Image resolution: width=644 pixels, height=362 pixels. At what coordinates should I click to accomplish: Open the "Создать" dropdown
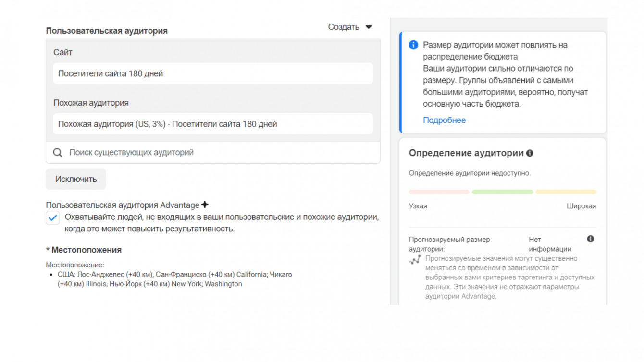350,27
